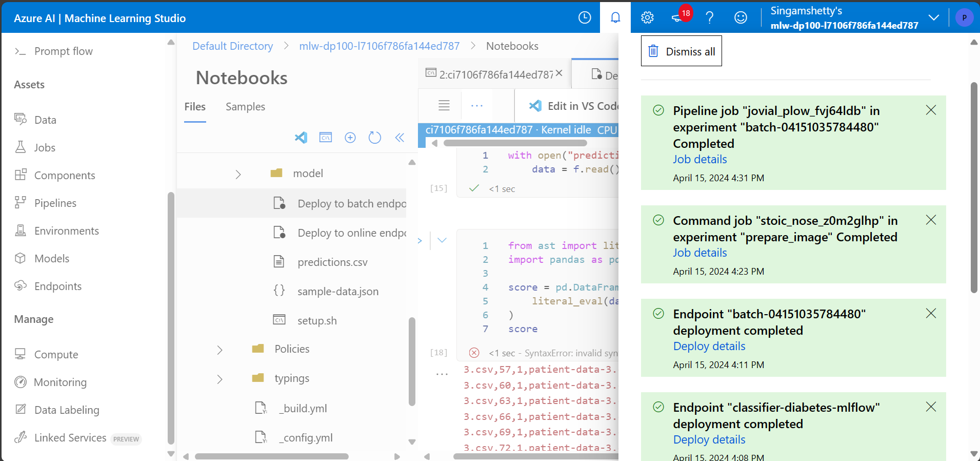
Task: Open the help question mark icon
Action: (x=710, y=17)
